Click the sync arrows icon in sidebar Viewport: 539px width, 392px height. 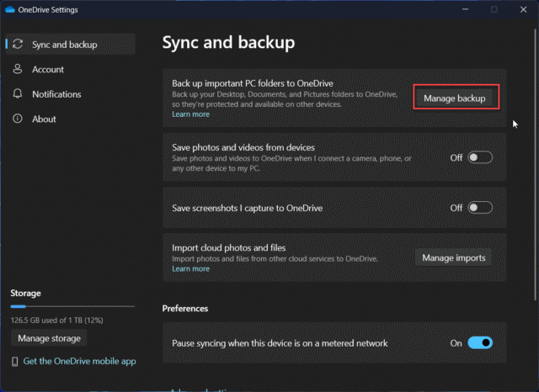[x=18, y=45]
